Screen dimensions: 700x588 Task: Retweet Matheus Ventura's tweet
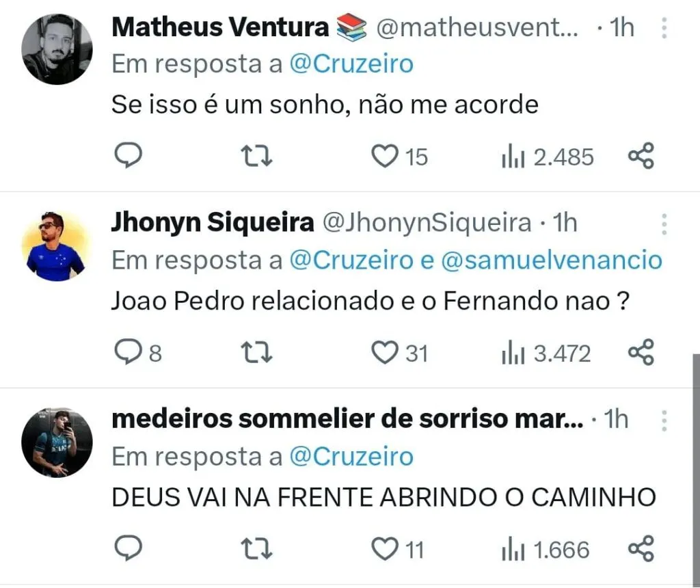coord(258,157)
